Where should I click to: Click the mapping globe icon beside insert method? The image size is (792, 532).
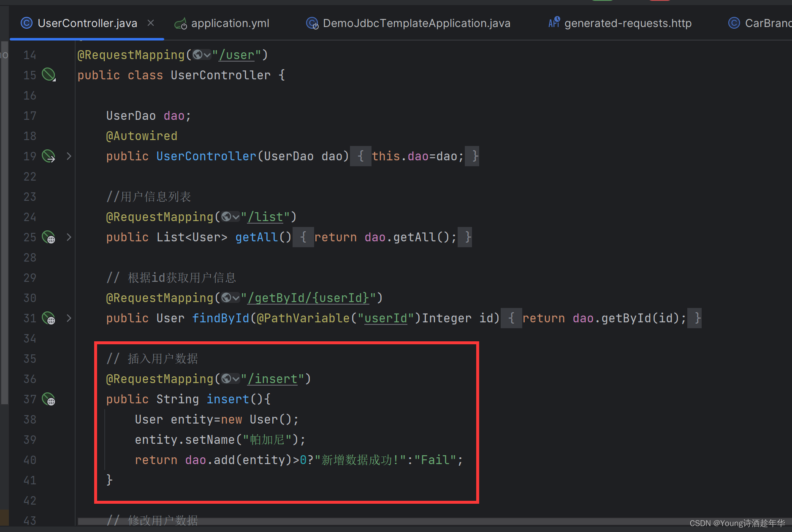(x=48, y=400)
